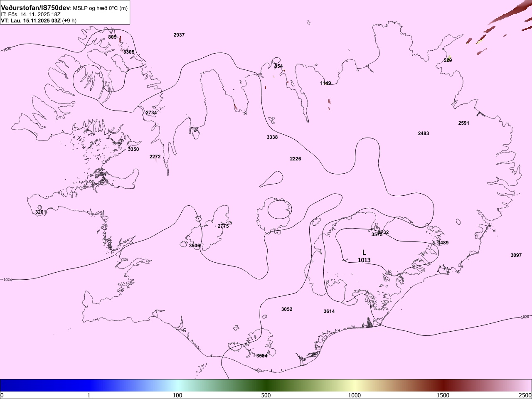This screenshot has width=532, height=399.
Task: Click the 1000 tick on the colour bar
Action: [x=355, y=395]
